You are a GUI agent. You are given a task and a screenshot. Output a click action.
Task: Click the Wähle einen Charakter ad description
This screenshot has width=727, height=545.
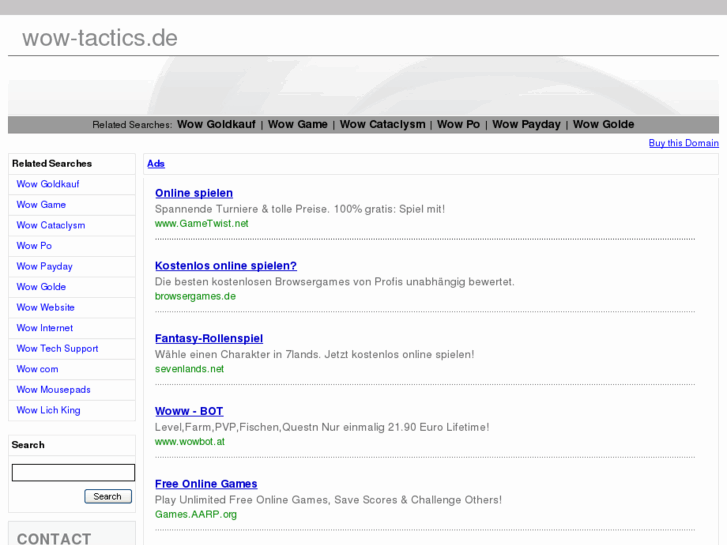coord(314,354)
